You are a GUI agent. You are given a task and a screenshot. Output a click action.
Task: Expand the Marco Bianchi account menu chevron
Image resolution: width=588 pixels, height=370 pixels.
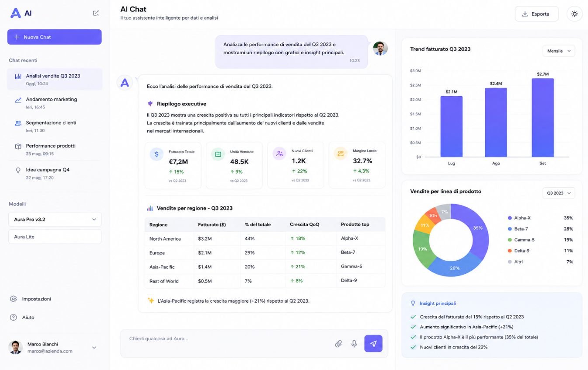(94, 348)
